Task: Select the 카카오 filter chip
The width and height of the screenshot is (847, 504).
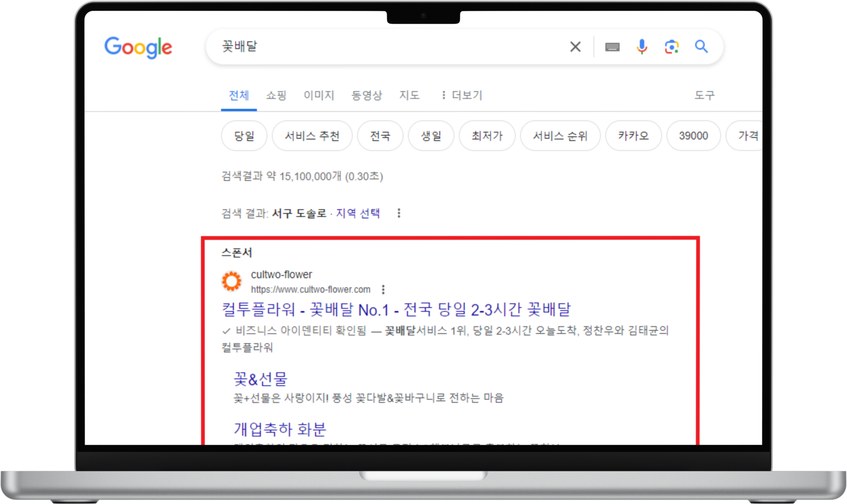Action: (x=633, y=136)
